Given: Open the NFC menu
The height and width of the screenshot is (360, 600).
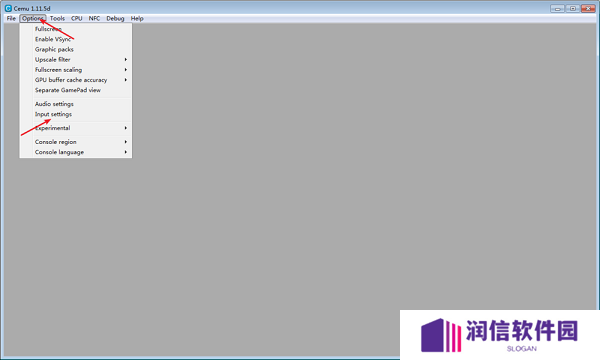Looking at the screenshot, I should pos(94,18).
